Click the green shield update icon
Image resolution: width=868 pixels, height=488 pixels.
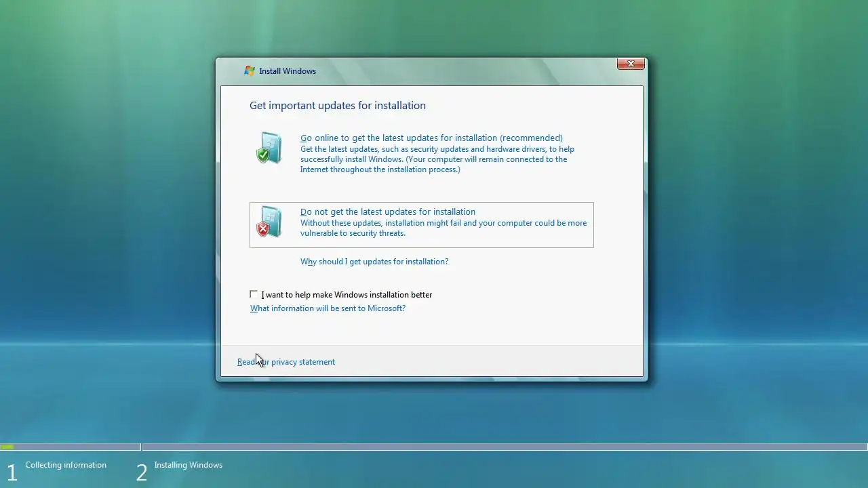click(269, 148)
